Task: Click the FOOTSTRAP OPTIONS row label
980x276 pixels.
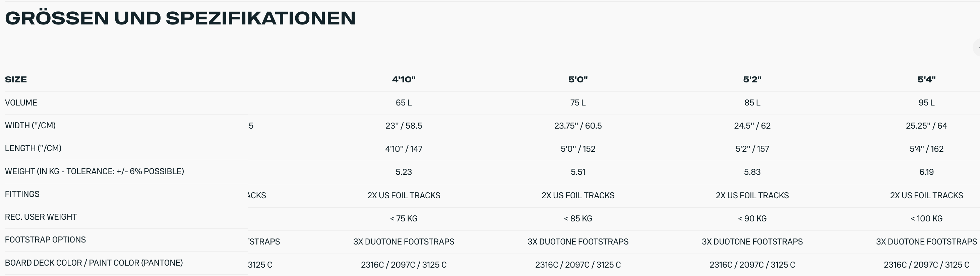Action: point(45,240)
